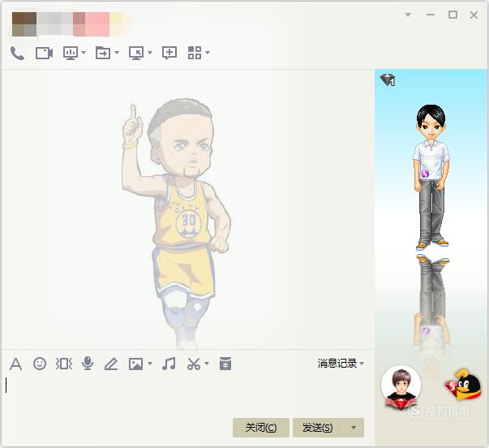Screen dimensions: 489x448
Task: Expand the apps grid dropdown arrow
Action: (x=208, y=53)
